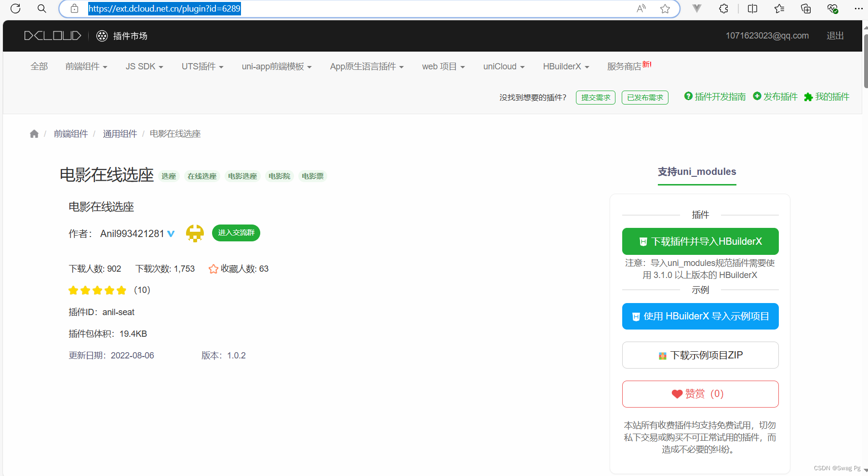Expand the web 项目 dropdown

[443, 66]
